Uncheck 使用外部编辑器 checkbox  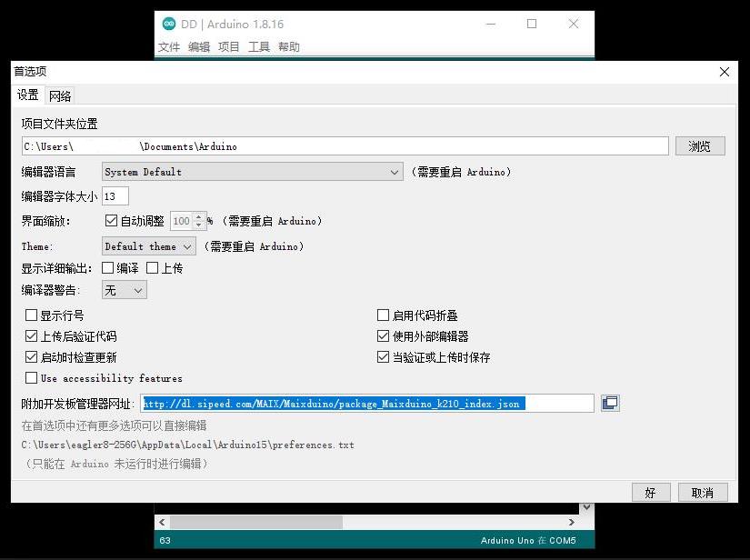click(383, 336)
